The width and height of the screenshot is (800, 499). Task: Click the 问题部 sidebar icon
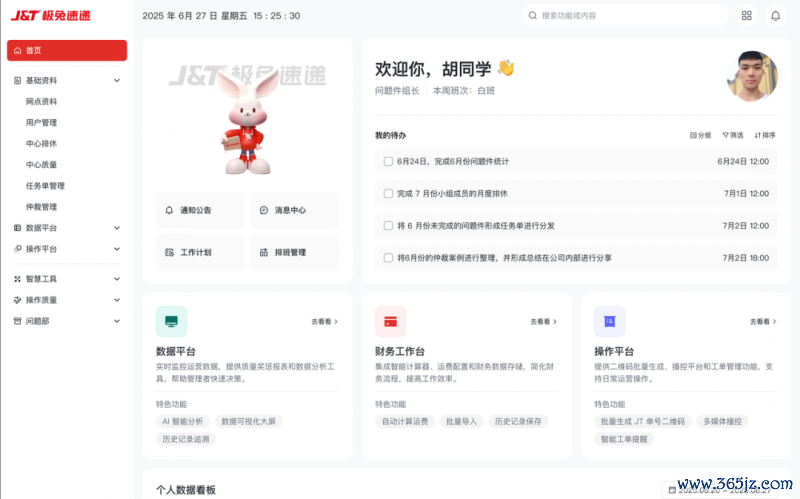[x=17, y=321]
